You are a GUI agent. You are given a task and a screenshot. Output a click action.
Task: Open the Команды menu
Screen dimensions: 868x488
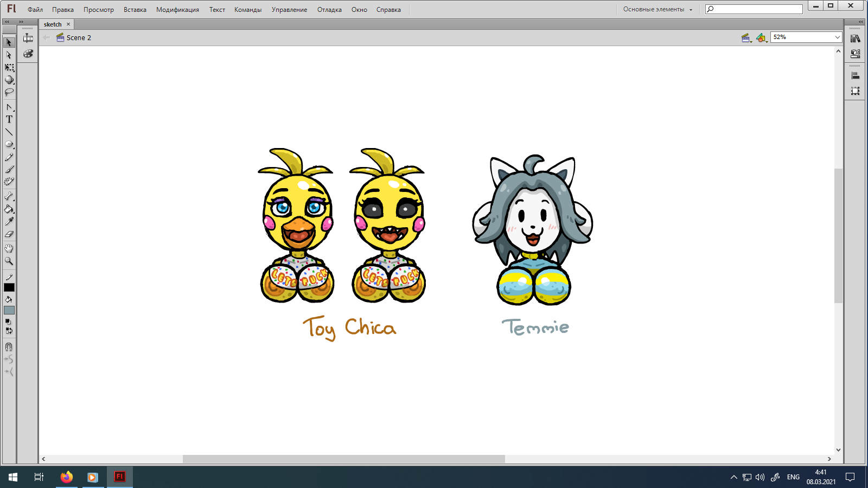tap(248, 10)
